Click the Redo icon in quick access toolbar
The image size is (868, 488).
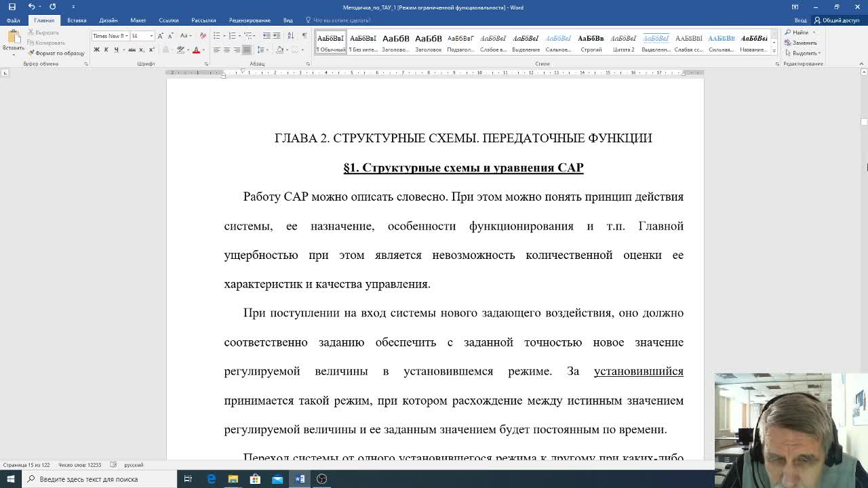(x=52, y=7)
